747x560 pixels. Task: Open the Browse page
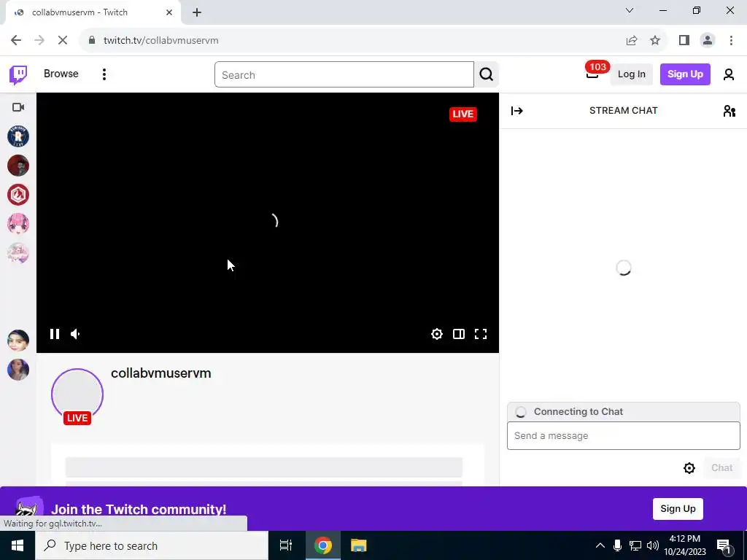tap(61, 74)
